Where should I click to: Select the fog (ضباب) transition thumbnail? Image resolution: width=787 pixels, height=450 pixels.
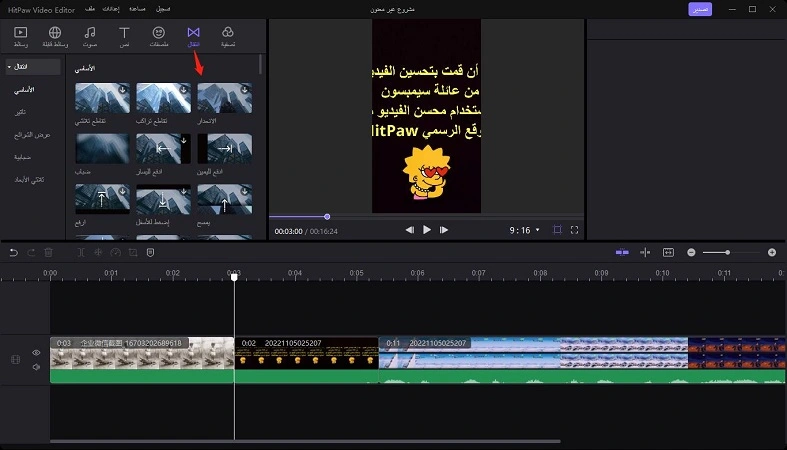click(102, 148)
